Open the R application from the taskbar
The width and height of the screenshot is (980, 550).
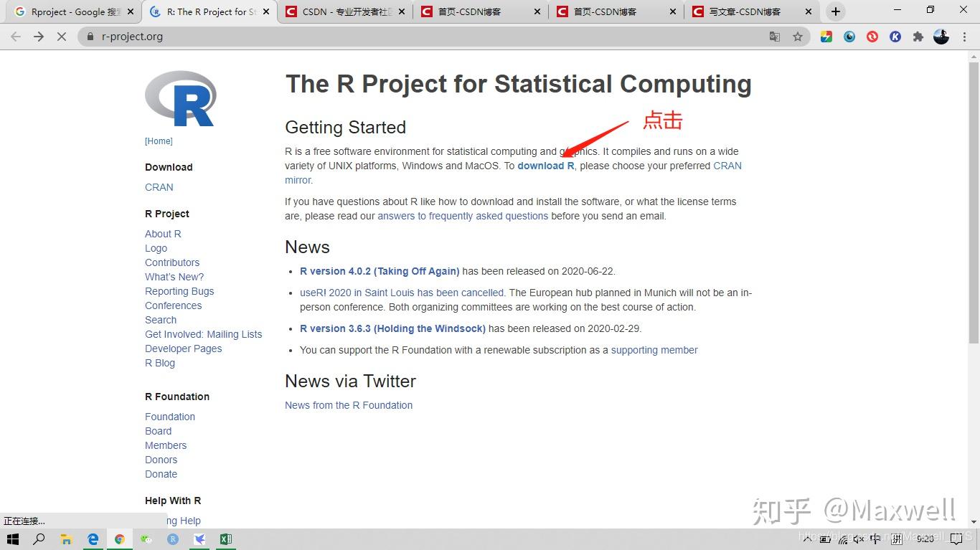(x=173, y=539)
